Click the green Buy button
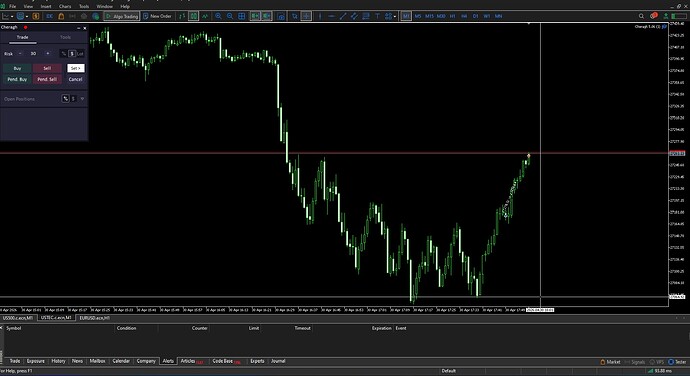Image resolution: width=690 pixels, height=376 pixels. tap(17, 68)
